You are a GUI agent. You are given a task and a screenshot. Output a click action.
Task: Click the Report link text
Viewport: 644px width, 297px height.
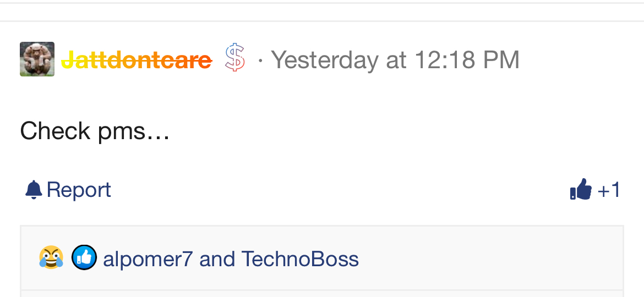point(79,190)
